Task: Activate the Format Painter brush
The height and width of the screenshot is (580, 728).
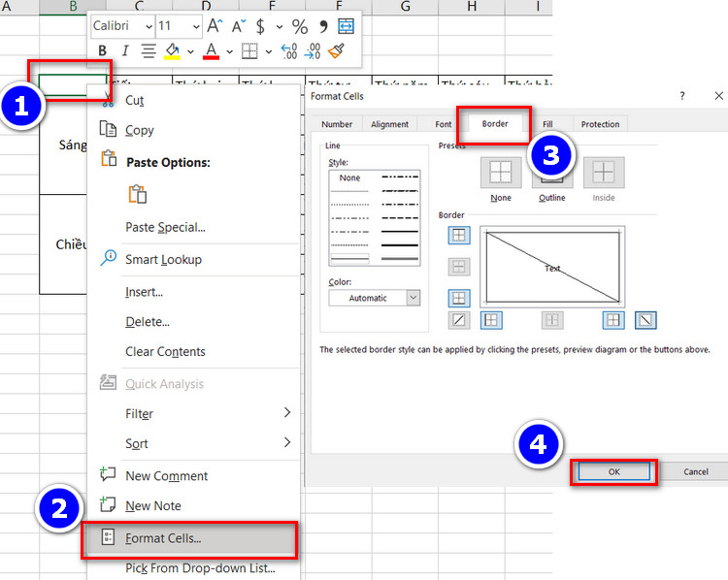Action: pyautogui.click(x=336, y=51)
